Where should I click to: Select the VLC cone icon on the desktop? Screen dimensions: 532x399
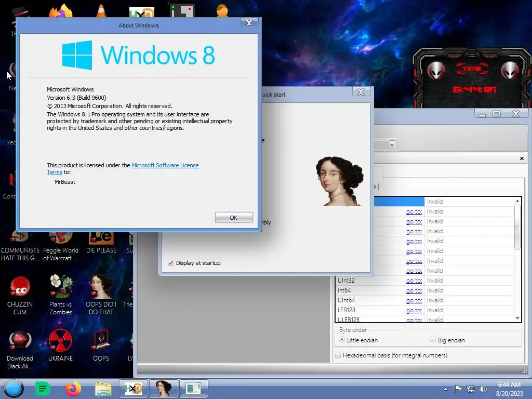coord(101,10)
